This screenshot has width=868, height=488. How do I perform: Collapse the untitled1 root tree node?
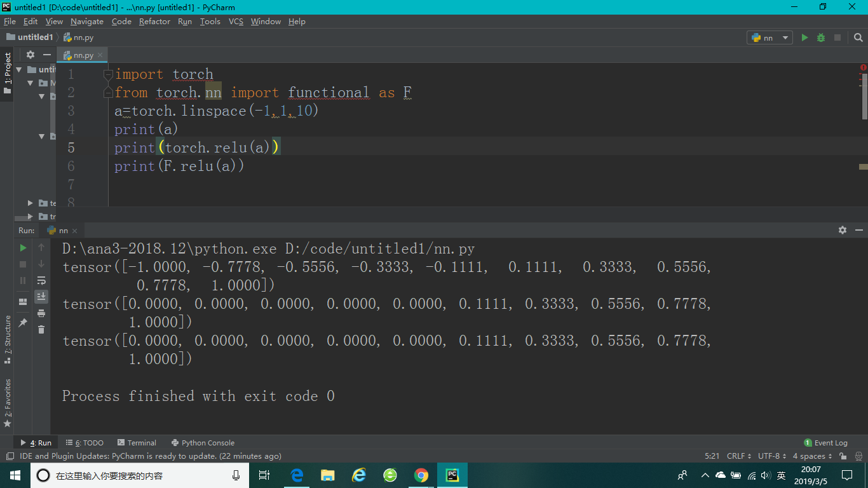[x=19, y=69]
